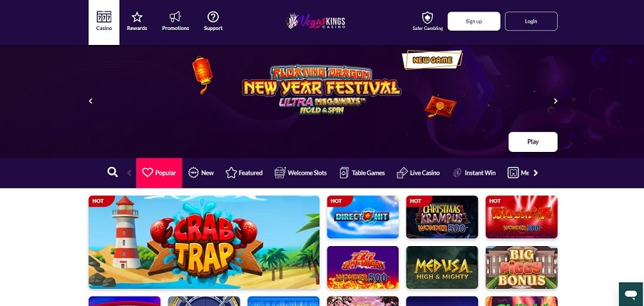
Task: Open the Crab Trap game thumbnail
Action: click(204, 243)
